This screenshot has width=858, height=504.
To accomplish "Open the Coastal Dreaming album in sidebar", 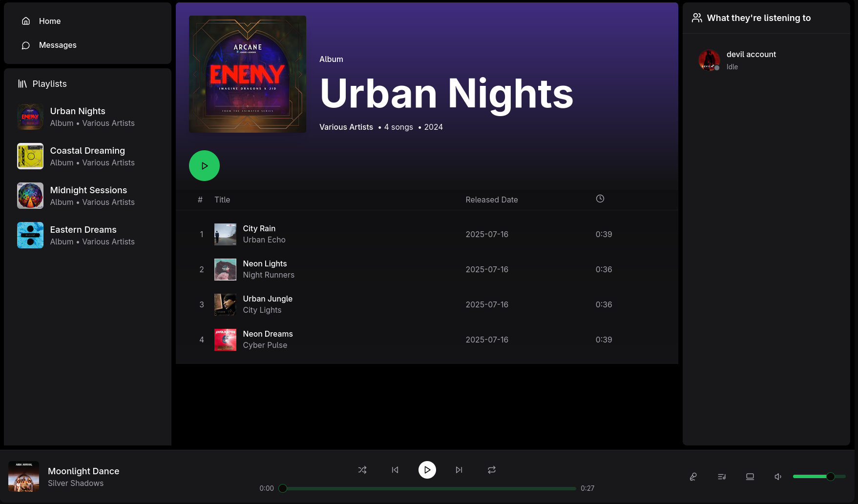I will (87, 156).
